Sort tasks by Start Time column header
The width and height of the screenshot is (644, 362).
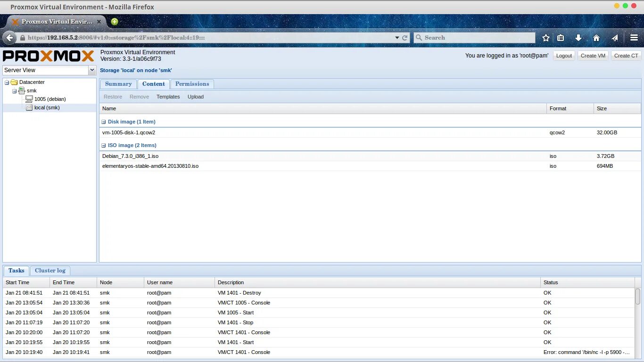[x=26, y=282]
